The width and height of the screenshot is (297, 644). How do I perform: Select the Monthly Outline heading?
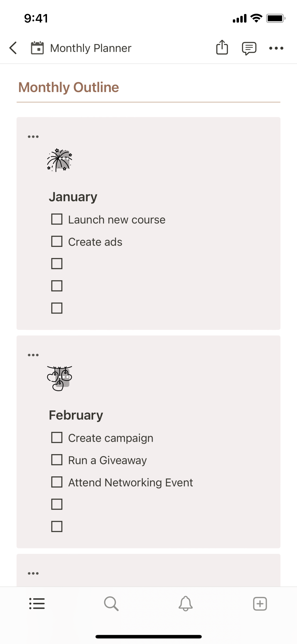click(68, 87)
